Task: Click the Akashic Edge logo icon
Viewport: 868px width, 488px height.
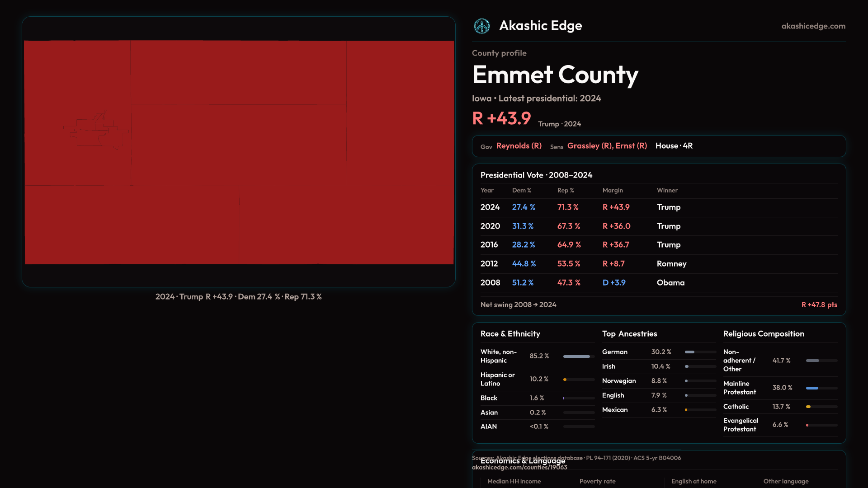Action: [481, 26]
